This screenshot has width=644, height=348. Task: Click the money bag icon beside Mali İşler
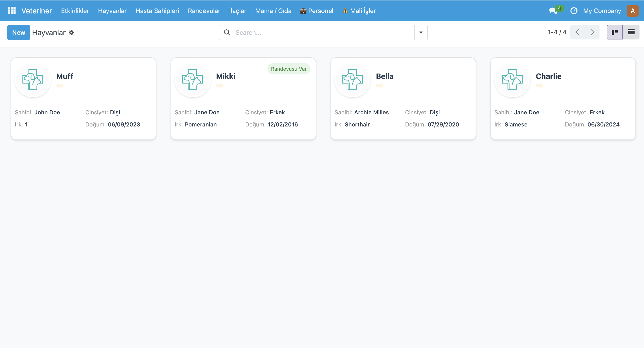point(345,11)
